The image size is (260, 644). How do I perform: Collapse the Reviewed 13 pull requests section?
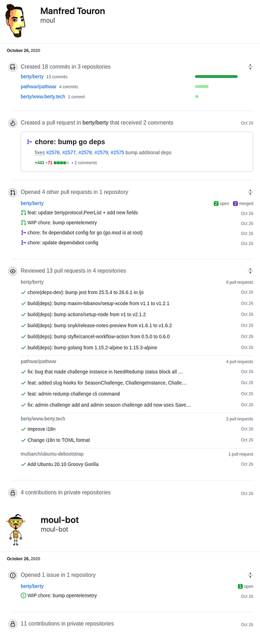pos(250,271)
